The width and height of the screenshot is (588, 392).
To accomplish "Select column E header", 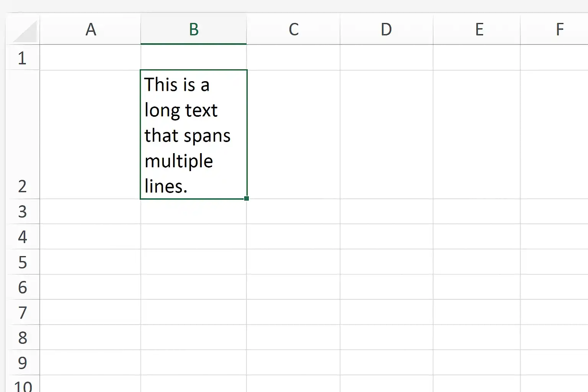I will coord(477,29).
